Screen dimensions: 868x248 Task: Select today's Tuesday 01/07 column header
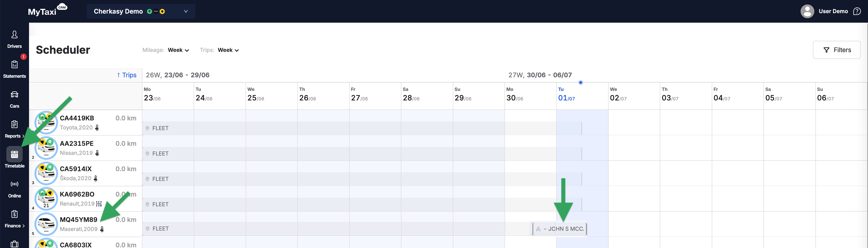[x=582, y=96]
